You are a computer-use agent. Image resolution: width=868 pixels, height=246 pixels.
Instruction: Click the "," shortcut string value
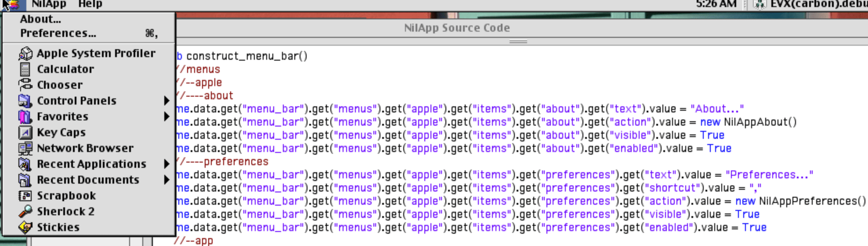pyautogui.click(x=756, y=188)
